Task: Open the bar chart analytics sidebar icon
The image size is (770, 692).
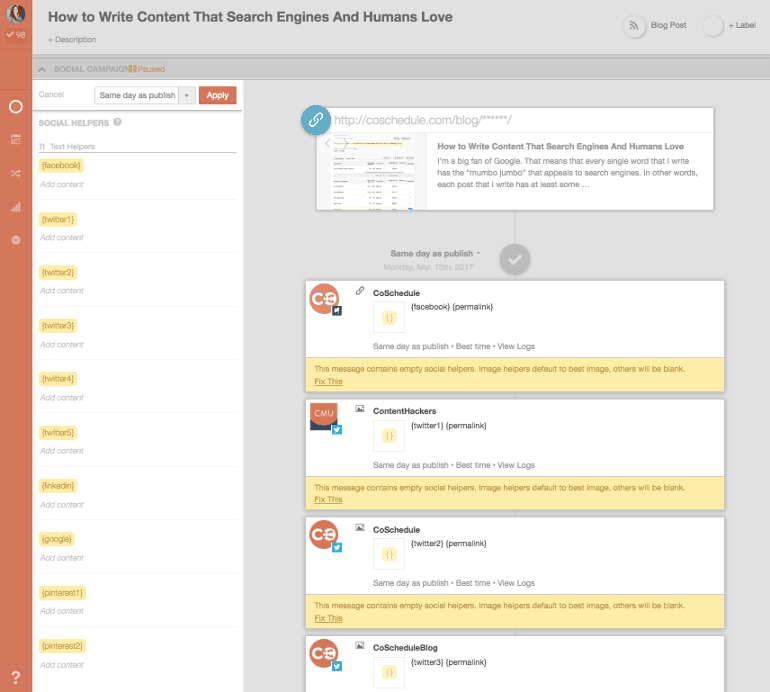Action: (16, 207)
